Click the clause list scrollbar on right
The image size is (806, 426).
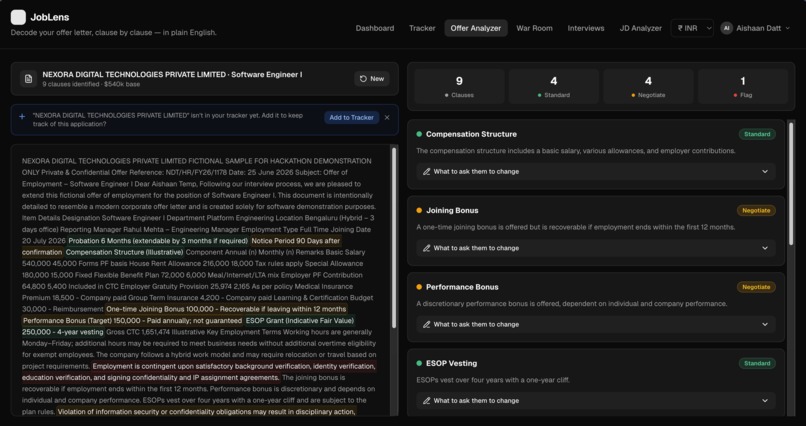pyautogui.click(x=791, y=182)
